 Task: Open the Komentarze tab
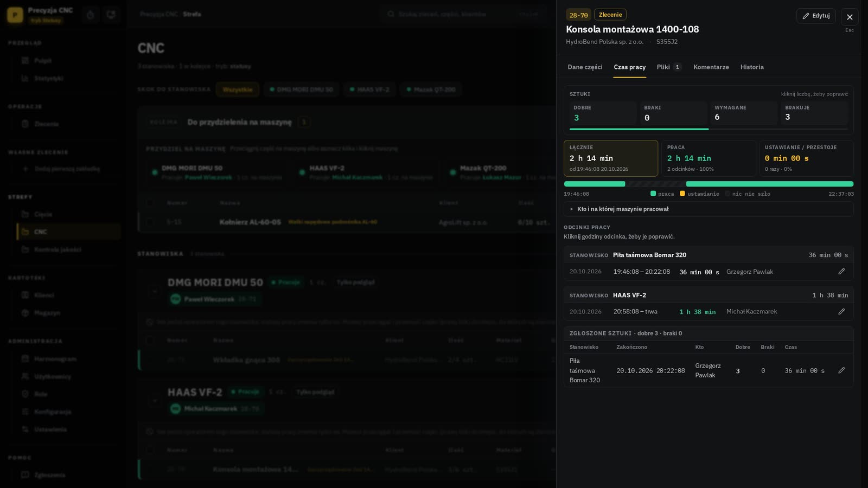coord(711,67)
